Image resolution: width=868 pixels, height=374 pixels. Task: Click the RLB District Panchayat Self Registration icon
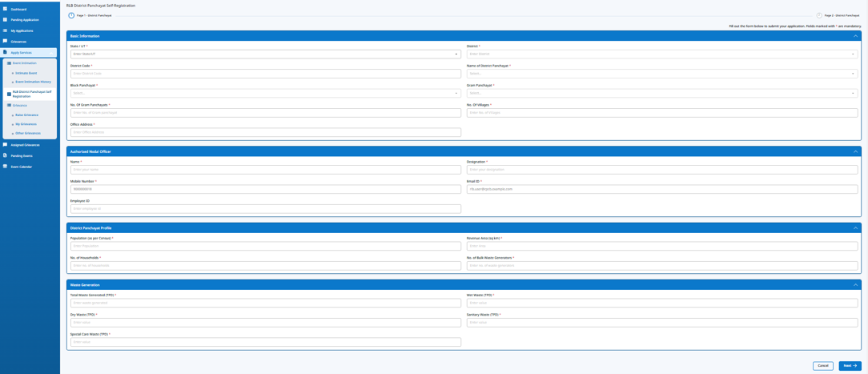click(8, 93)
